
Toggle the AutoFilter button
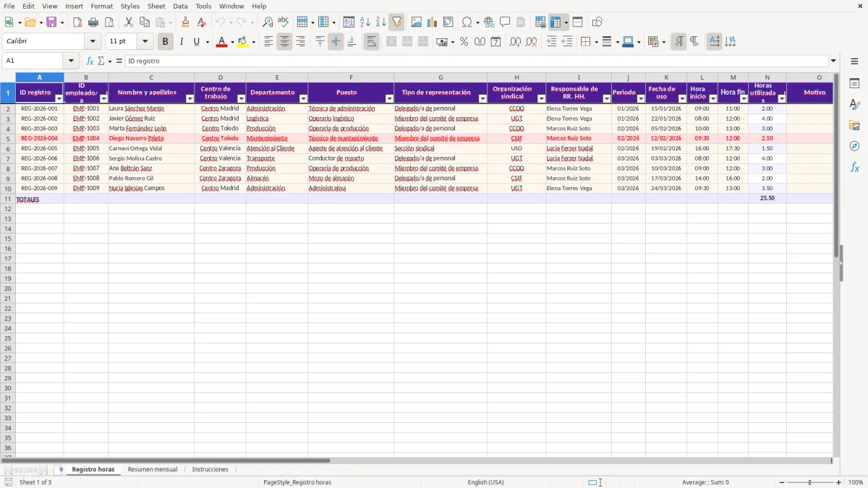[x=397, y=22]
